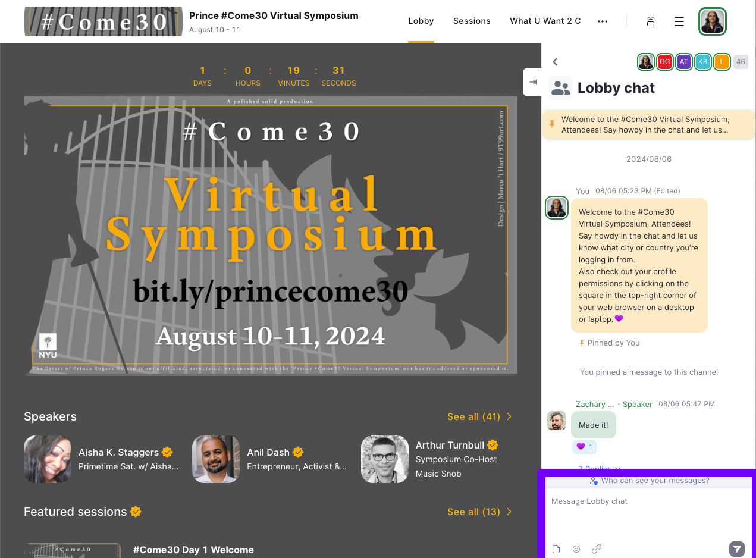Click Arthur Turnbull's photo
Image resolution: width=756 pixels, height=558 pixels.
pos(385,459)
